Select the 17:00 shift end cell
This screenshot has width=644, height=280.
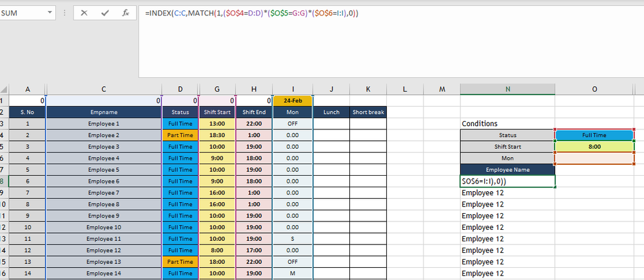(254, 250)
